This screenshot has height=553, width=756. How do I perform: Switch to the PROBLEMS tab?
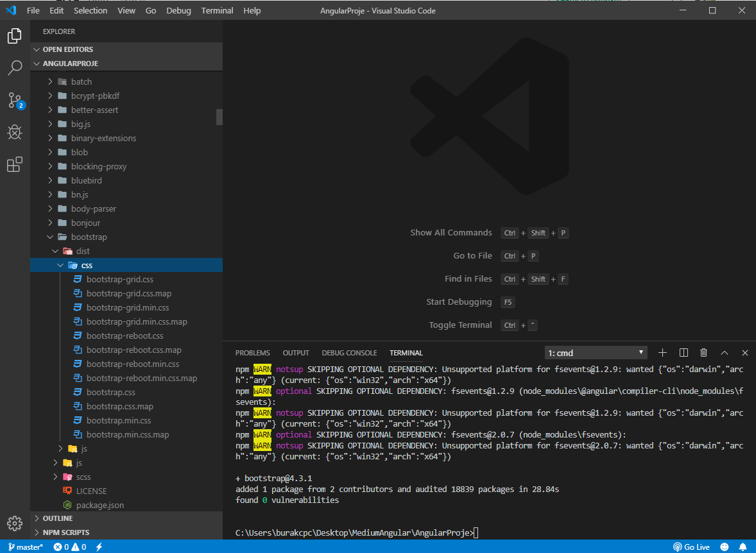pos(253,353)
